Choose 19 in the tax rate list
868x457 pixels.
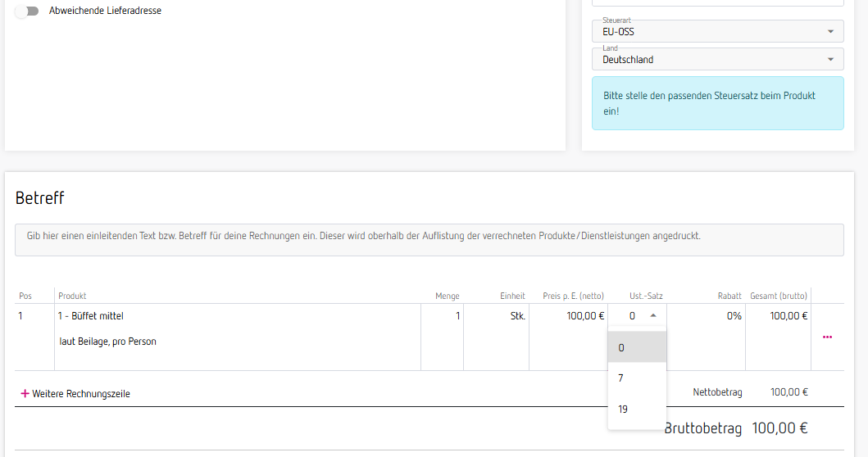637,409
